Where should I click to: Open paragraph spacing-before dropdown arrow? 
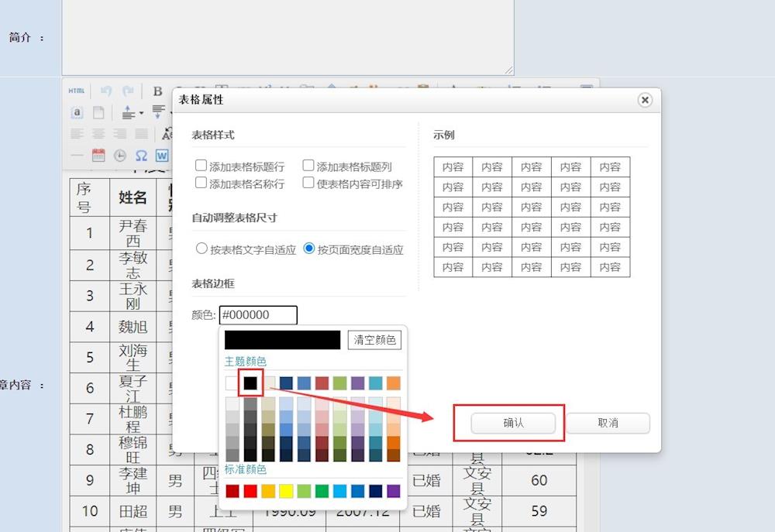141,114
